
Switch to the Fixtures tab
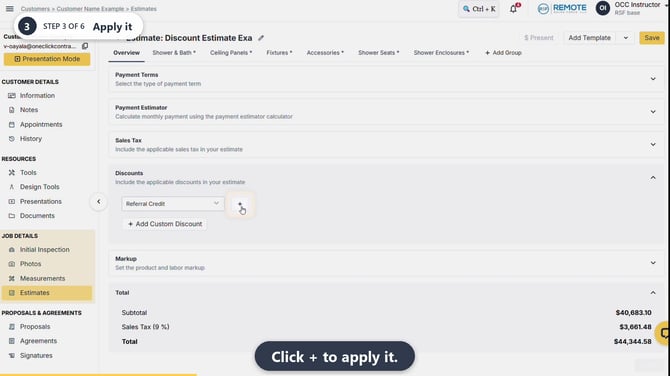pyautogui.click(x=279, y=53)
